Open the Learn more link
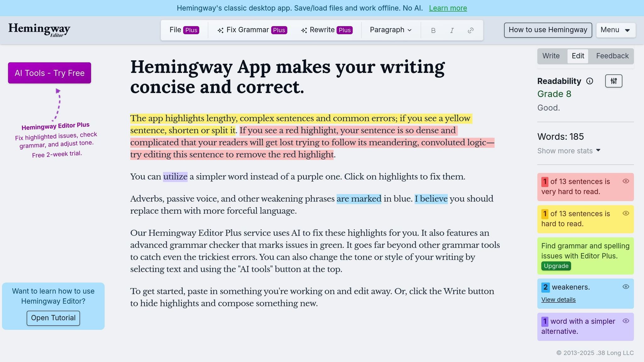The height and width of the screenshot is (362, 644). [x=448, y=8]
